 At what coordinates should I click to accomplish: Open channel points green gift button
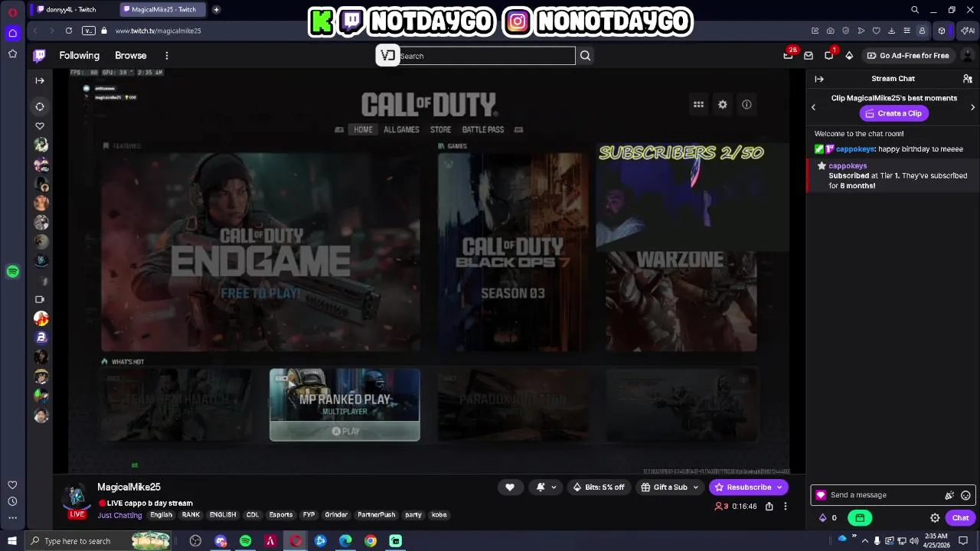point(860,518)
